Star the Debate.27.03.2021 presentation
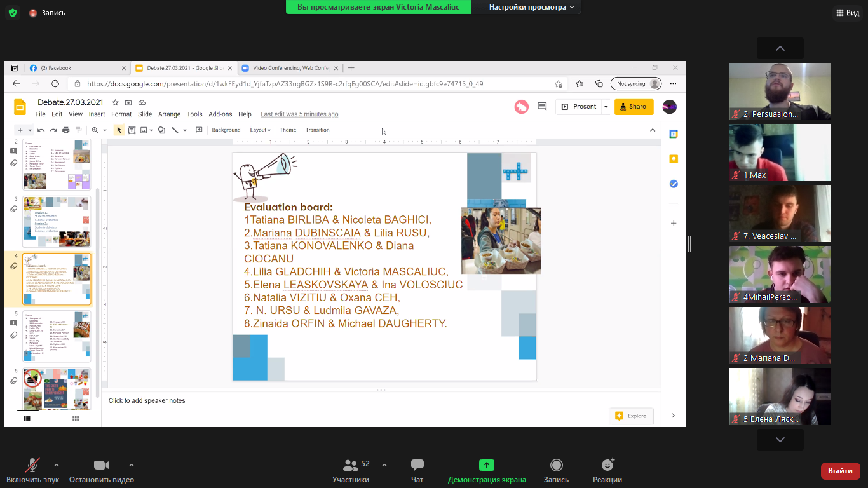Screen dimensions: 868x488 click(x=115, y=102)
